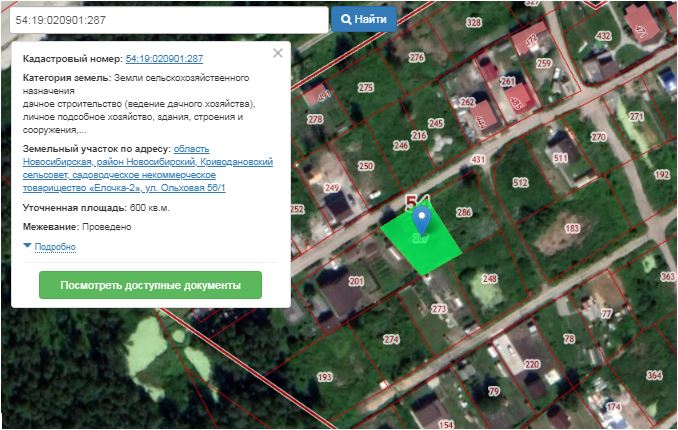Click parcel number 273
The width and height of the screenshot is (678, 430).
(x=440, y=310)
